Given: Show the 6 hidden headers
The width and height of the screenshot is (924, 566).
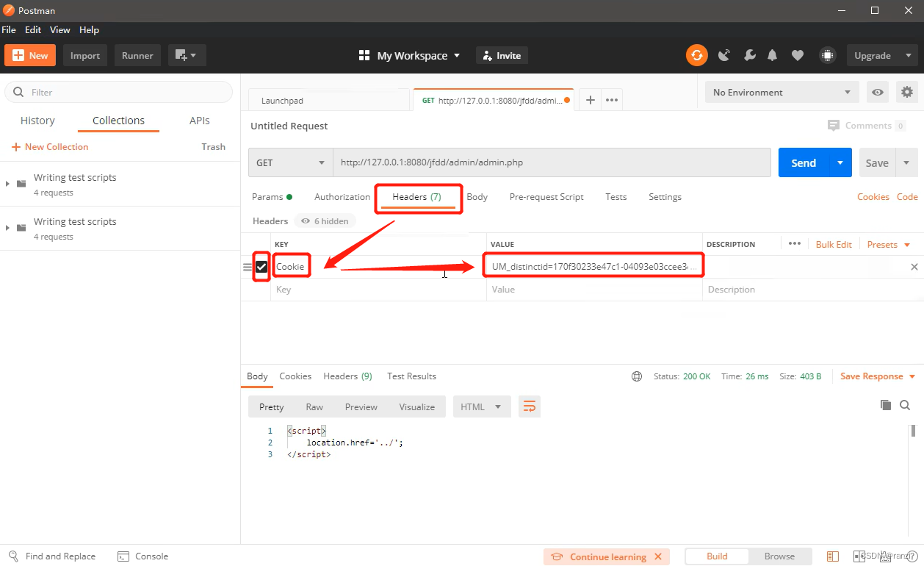Looking at the screenshot, I should pos(325,221).
